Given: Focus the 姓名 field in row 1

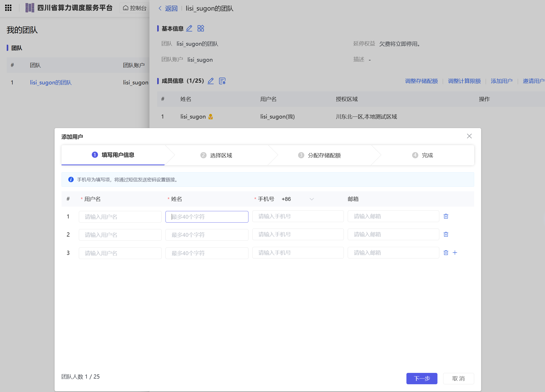Looking at the screenshot, I should click(x=207, y=217).
